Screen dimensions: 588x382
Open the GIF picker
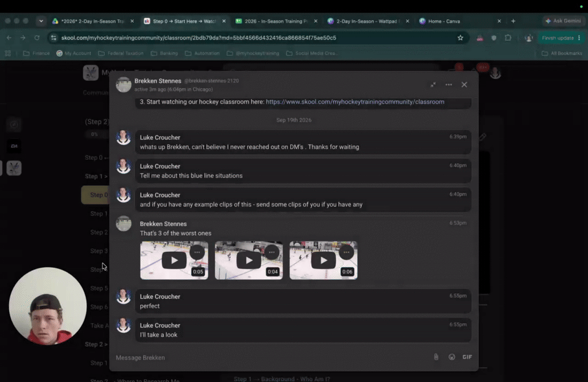tap(467, 357)
